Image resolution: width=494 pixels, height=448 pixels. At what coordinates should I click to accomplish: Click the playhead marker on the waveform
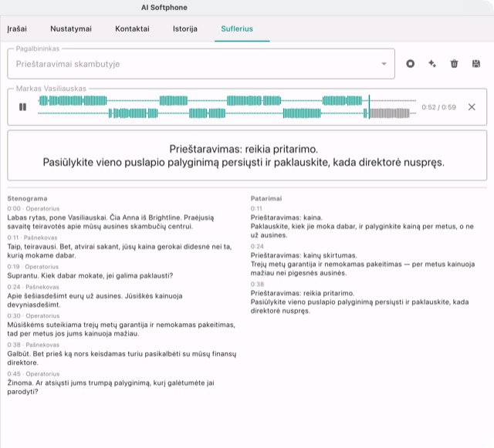point(369,107)
